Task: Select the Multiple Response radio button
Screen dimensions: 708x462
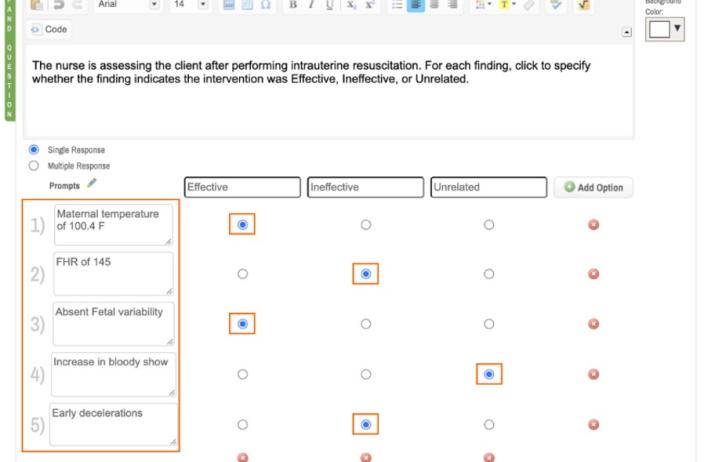Action: [34, 166]
